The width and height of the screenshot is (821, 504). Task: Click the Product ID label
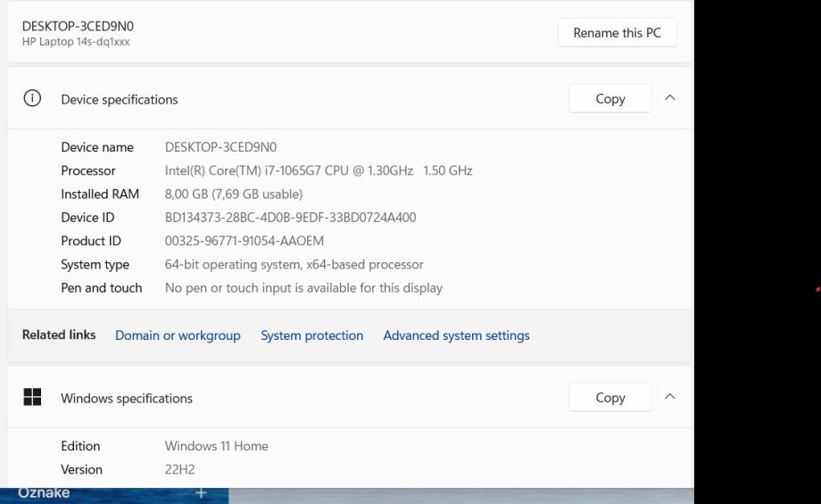pyautogui.click(x=91, y=241)
